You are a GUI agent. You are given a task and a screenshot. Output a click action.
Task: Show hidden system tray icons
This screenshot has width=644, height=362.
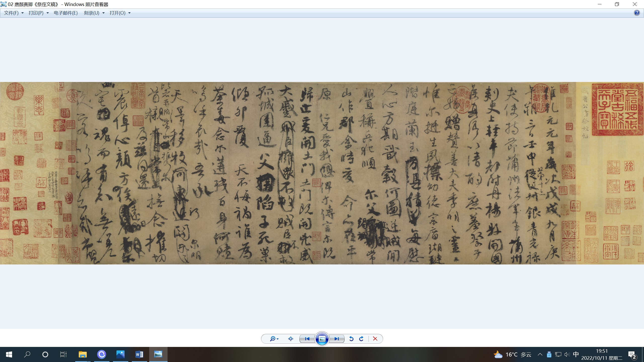tap(540, 354)
